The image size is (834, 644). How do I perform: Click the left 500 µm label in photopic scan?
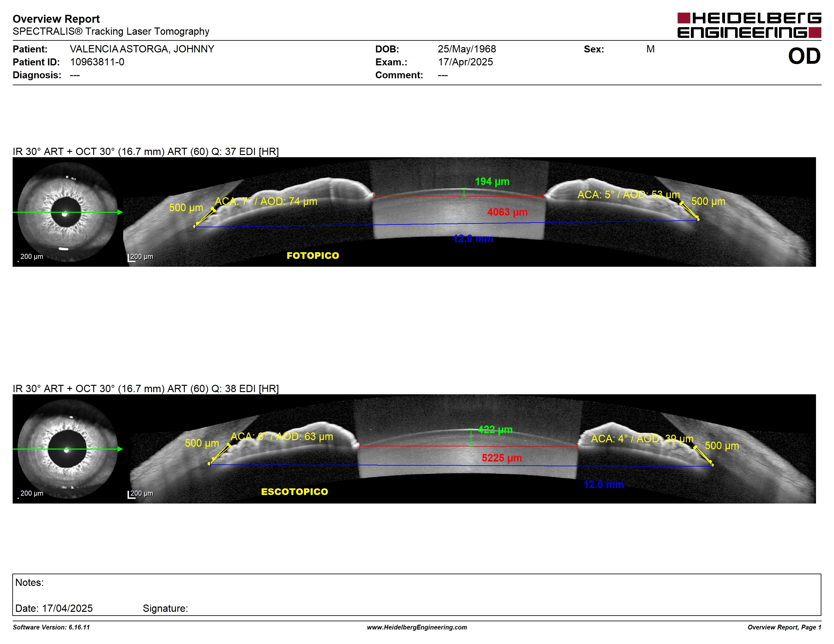(x=186, y=207)
